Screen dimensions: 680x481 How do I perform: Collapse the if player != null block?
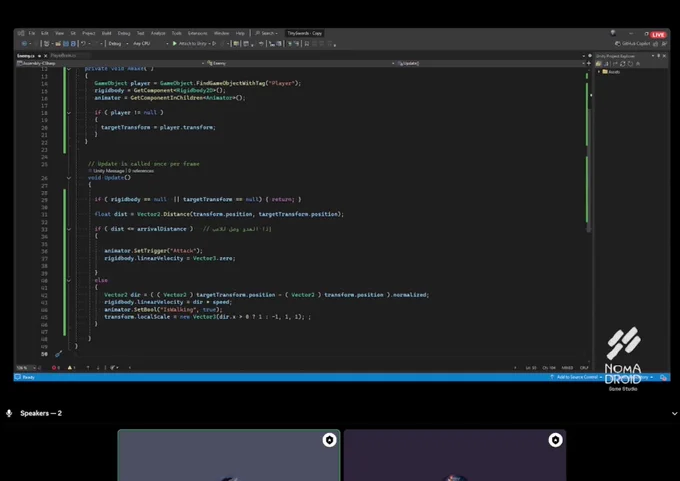(69, 113)
